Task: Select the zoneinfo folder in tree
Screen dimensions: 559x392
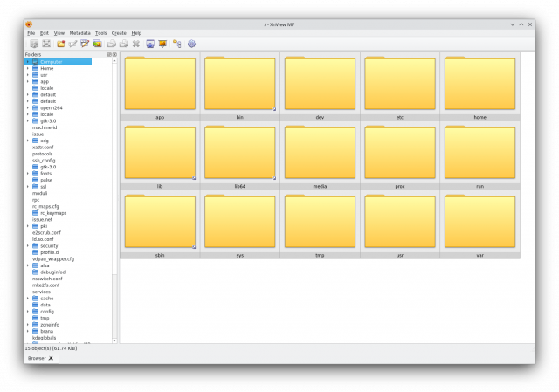Action: 50,325
